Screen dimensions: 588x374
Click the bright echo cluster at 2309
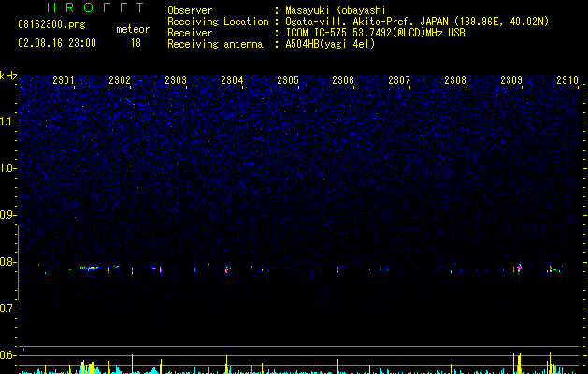[518, 268]
